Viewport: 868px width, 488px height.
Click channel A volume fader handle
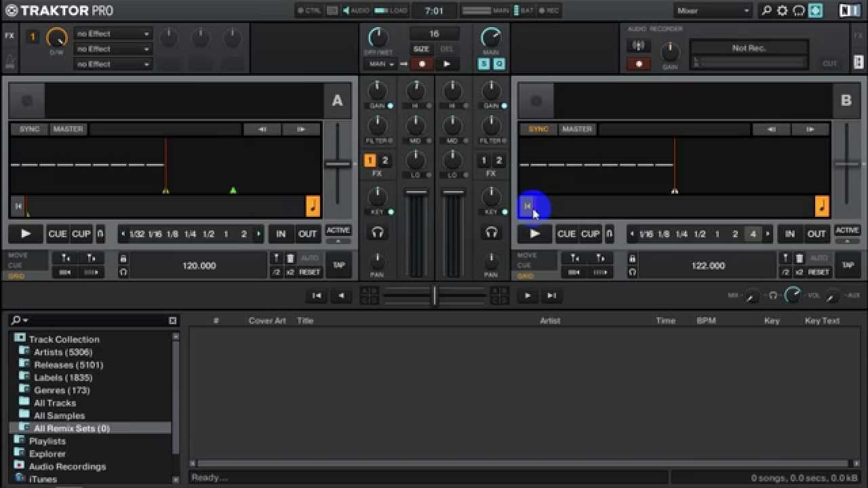tap(416, 193)
